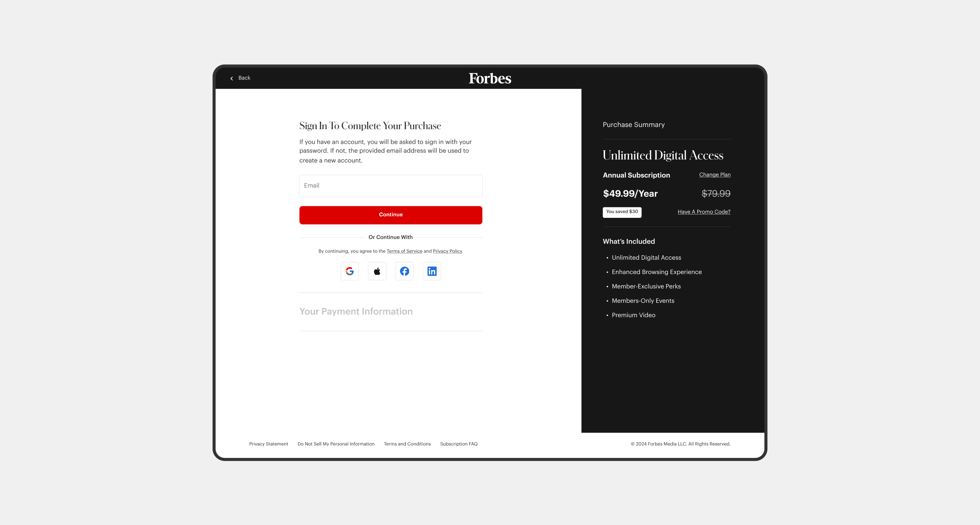Open Have A Promo Code link
980x525 pixels.
click(704, 212)
